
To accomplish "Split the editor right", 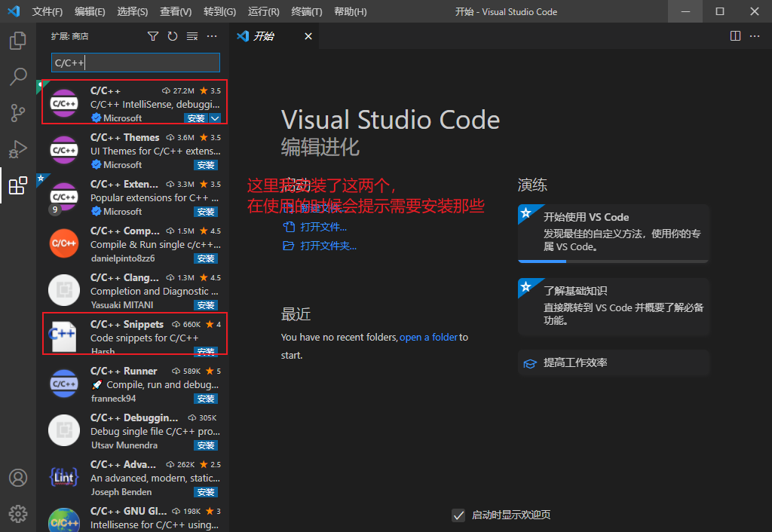I will click(x=735, y=36).
